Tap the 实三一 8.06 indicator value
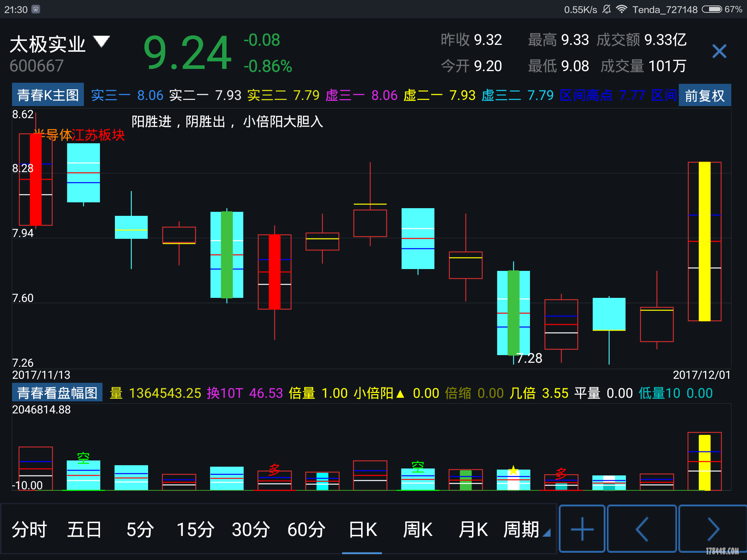The height and width of the screenshot is (560, 747). [127, 96]
